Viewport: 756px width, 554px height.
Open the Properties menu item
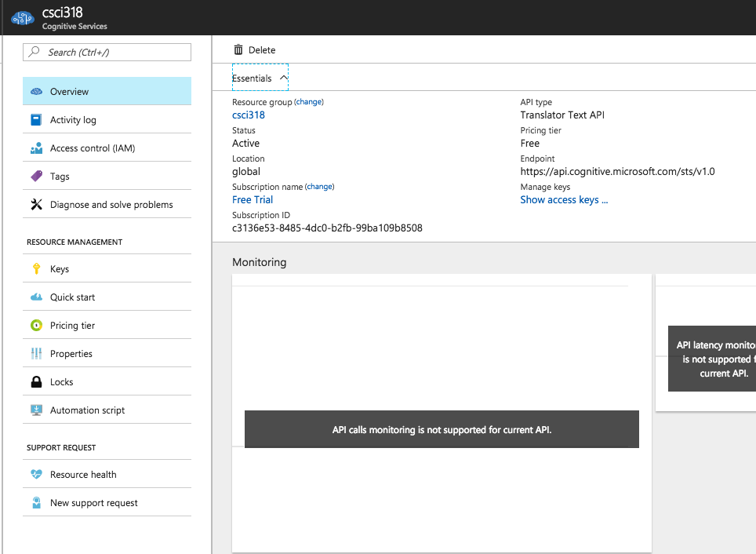[x=107, y=354]
